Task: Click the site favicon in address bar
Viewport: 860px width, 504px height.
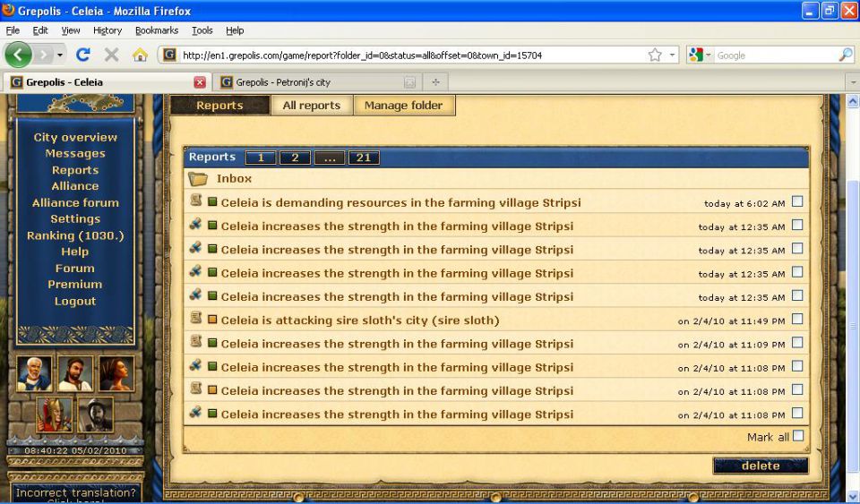Action: [x=169, y=55]
